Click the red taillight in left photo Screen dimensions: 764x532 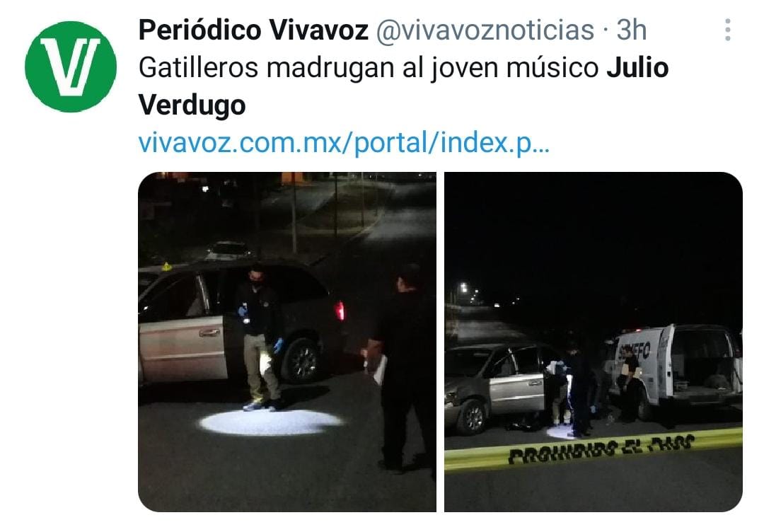(340, 311)
